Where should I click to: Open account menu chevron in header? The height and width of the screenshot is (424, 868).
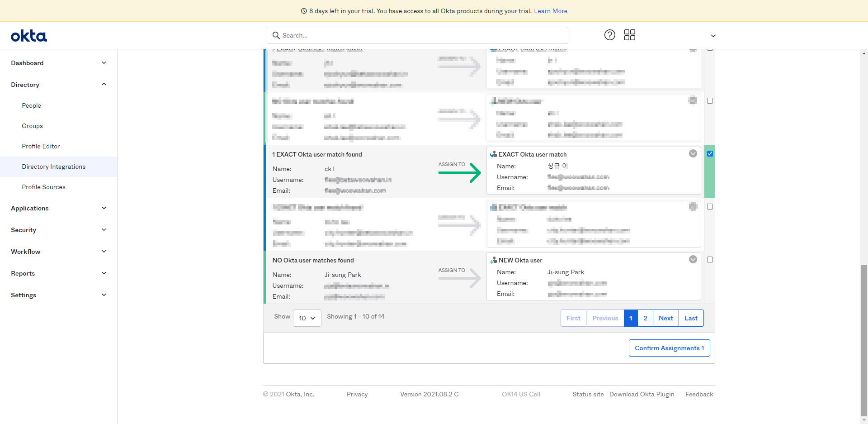coord(713,36)
